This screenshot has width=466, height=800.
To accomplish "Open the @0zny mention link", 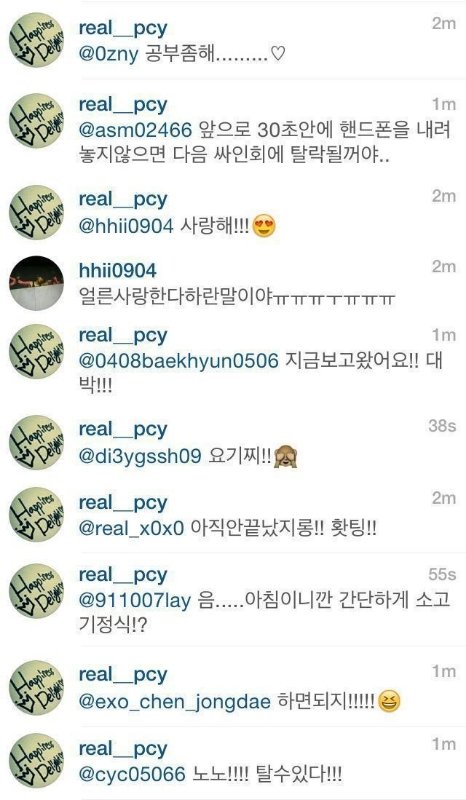I will click(x=108, y=54).
